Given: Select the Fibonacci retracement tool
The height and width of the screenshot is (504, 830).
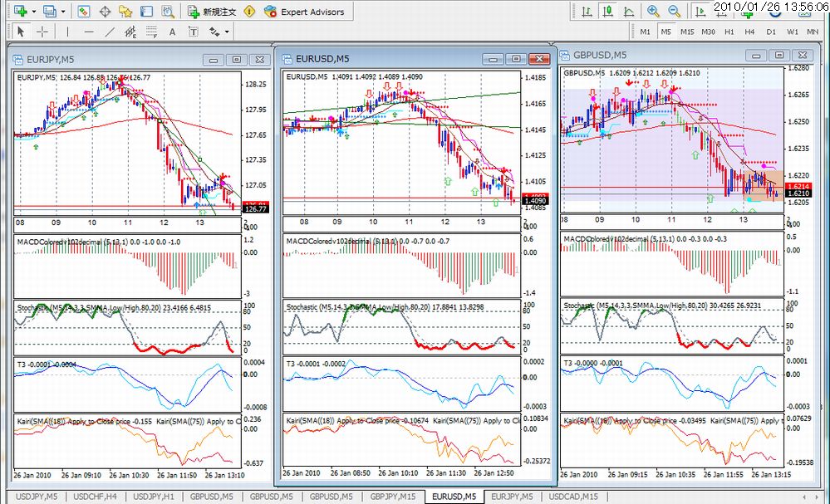Looking at the screenshot, I should click(x=151, y=32).
